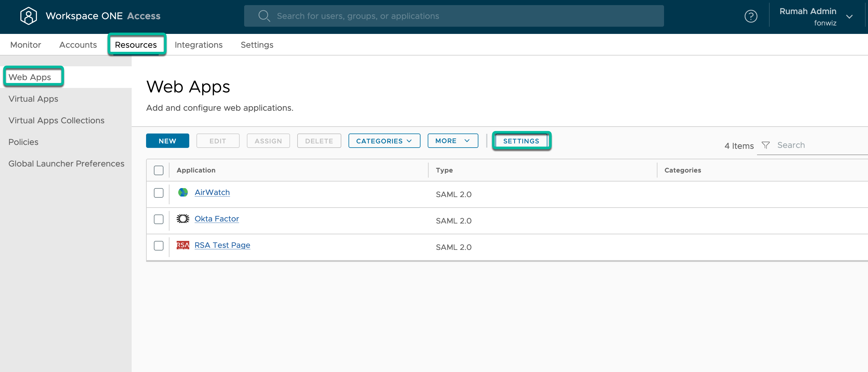This screenshot has height=372, width=868.
Task: Click the AirWatch application icon
Action: click(183, 192)
